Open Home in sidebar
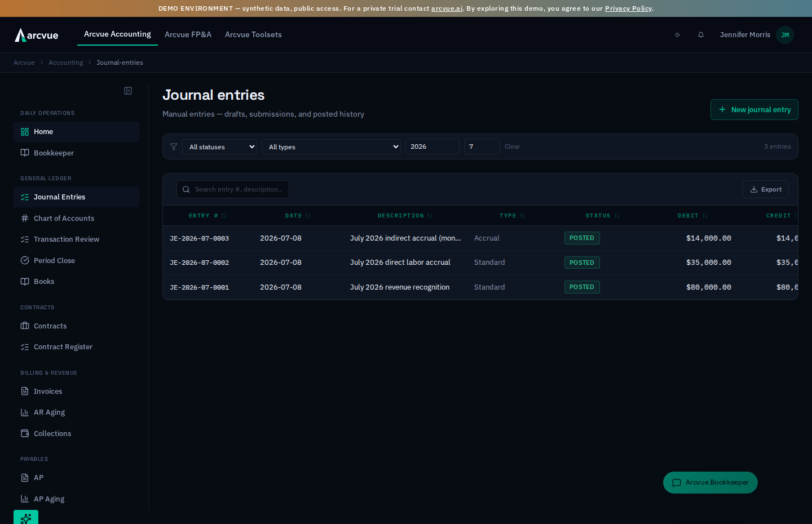 76,132
